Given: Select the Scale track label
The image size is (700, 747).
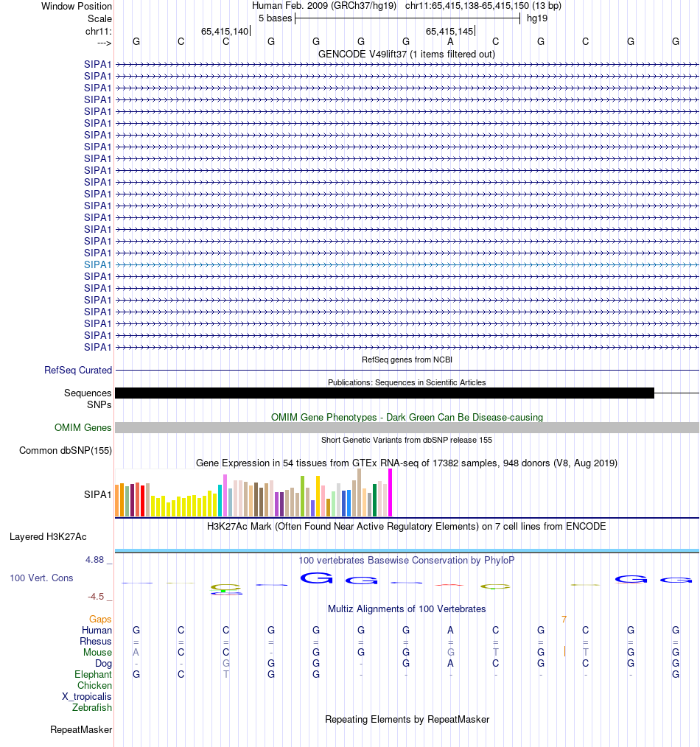Looking at the screenshot, I should [x=99, y=18].
